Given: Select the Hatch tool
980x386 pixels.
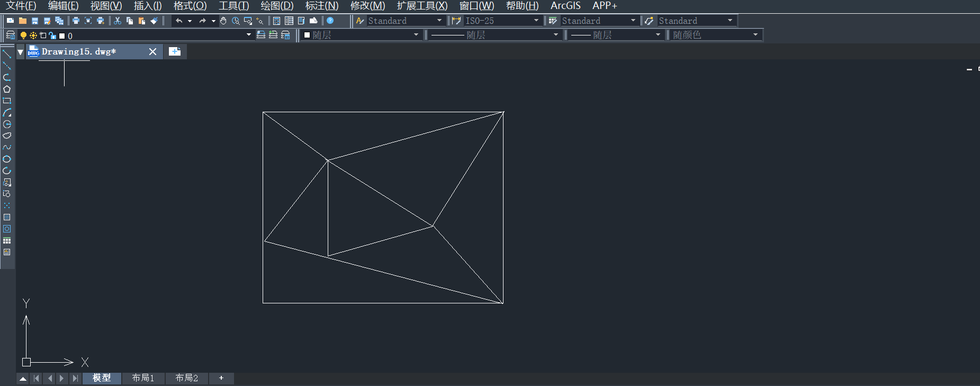Looking at the screenshot, I should pyautogui.click(x=7, y=217).
